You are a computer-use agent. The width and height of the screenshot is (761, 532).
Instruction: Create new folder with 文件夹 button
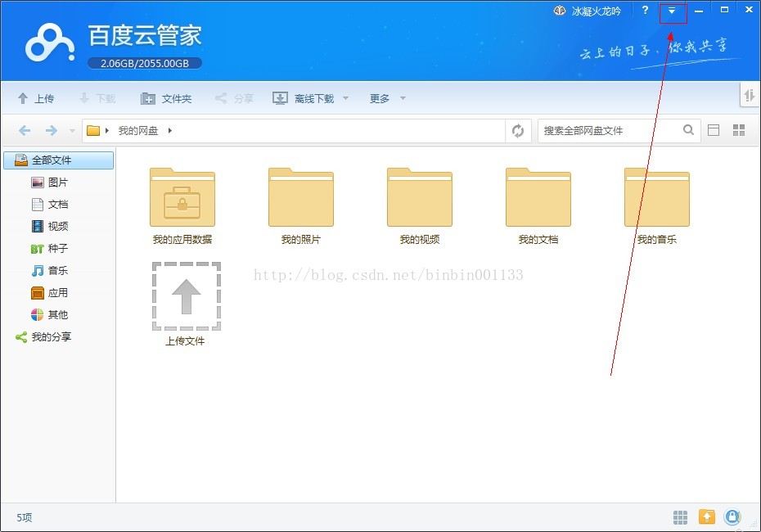point(166,98)
